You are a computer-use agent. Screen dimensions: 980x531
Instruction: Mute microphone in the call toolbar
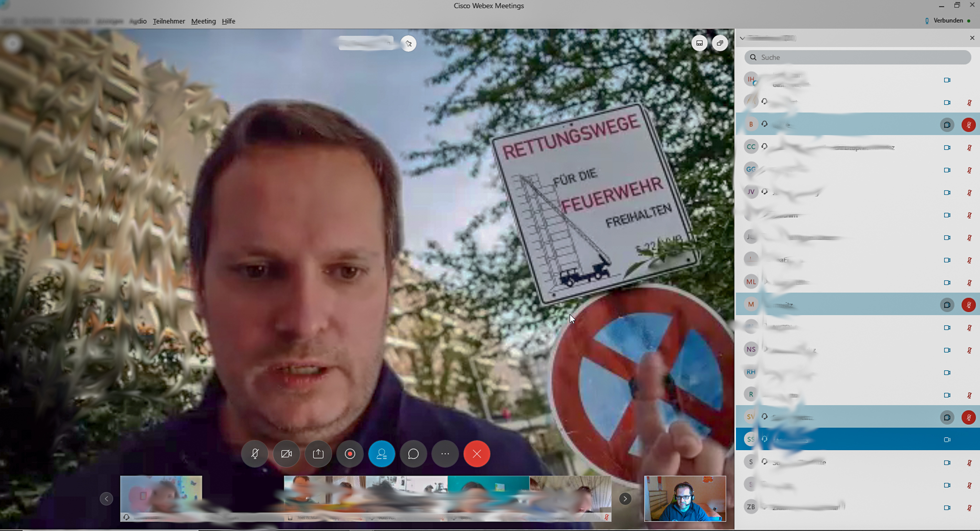(255, 454)
